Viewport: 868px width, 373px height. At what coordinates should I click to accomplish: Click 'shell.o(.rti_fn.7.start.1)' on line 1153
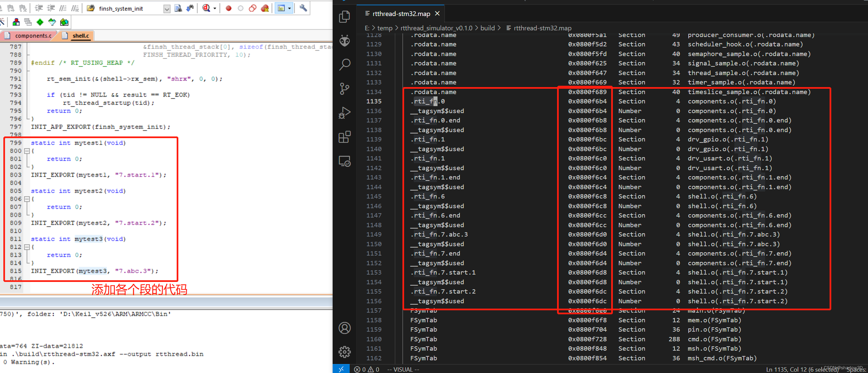pos(738,272)
